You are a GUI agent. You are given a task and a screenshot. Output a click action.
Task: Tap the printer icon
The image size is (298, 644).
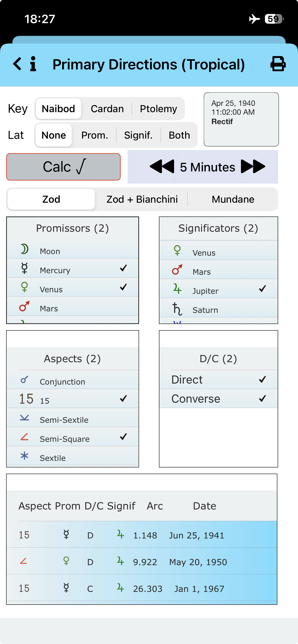(278, 64)
